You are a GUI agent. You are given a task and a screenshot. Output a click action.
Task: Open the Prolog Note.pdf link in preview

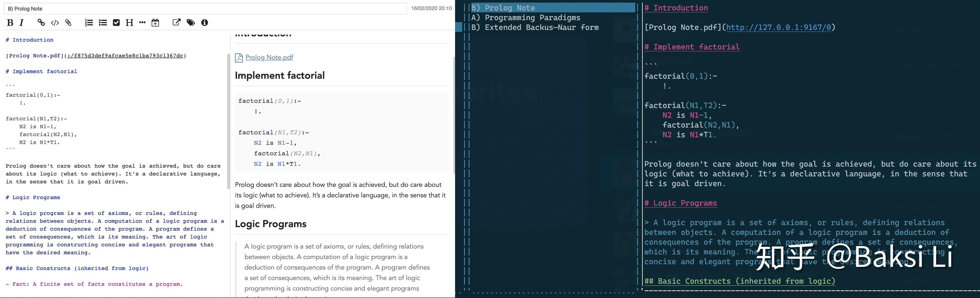pyautogui.click(x=269, y=57)
